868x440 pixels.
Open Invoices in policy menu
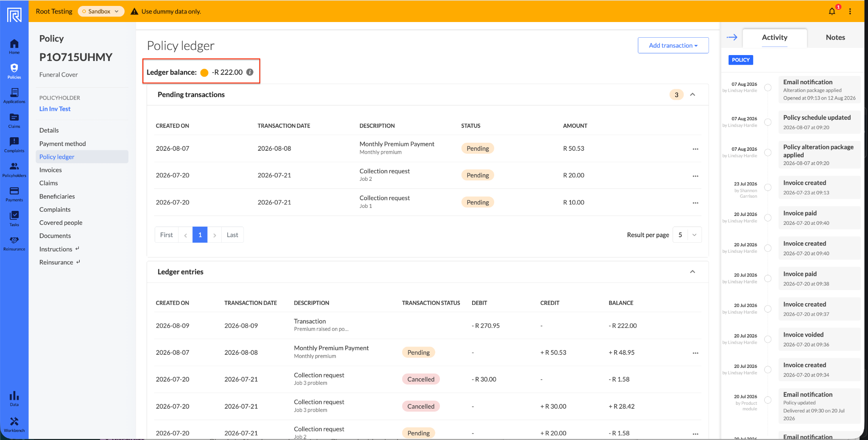pos(50,170)
